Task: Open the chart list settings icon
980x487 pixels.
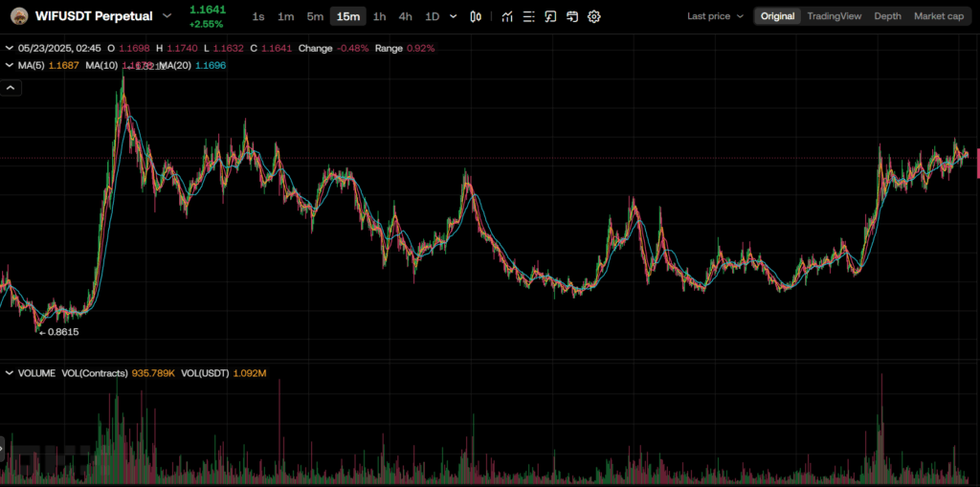Action: coord(528,17)
